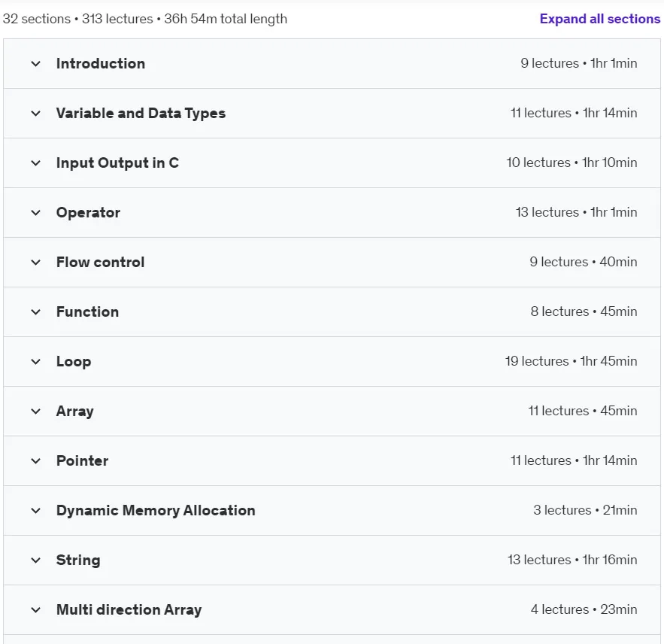Click the Loop 19 lectures duration text

click(571, 361)
